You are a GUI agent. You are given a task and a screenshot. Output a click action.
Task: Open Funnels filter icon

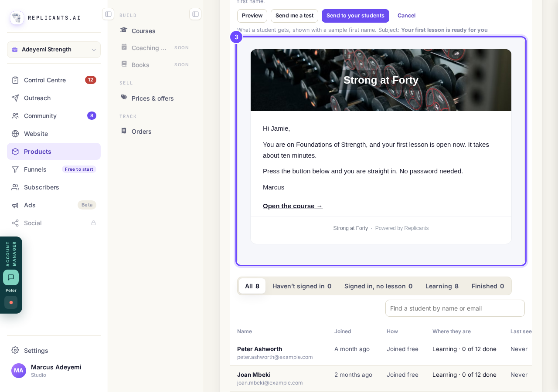(15, 169)
